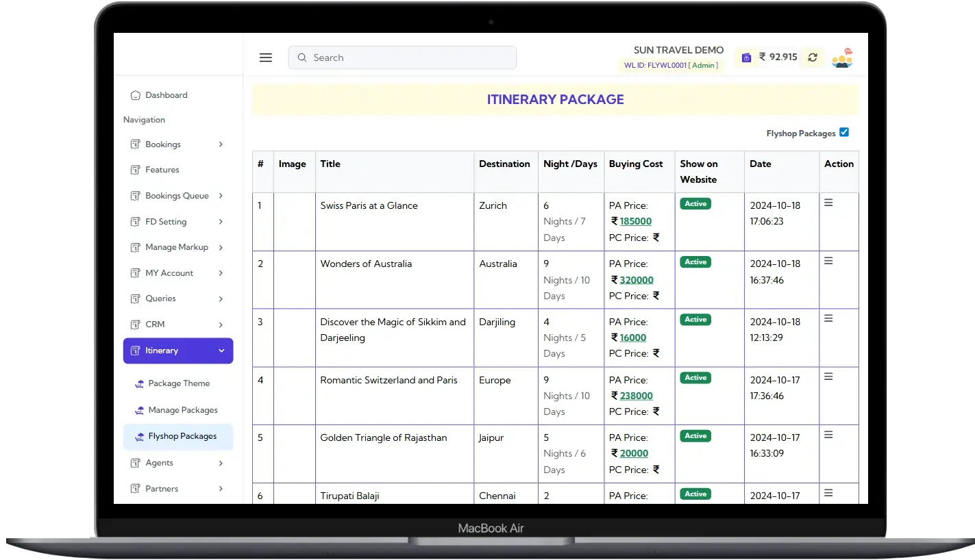Click the Manage Packages icon

139,410
